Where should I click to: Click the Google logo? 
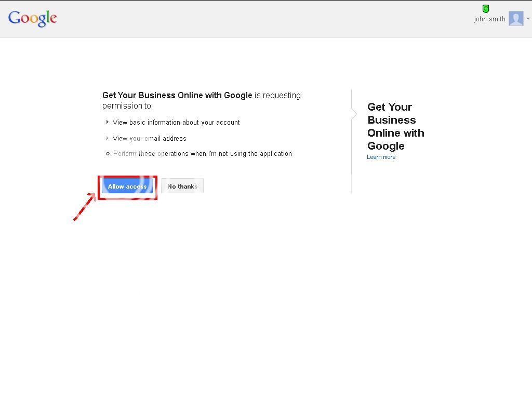click(32, 19)
